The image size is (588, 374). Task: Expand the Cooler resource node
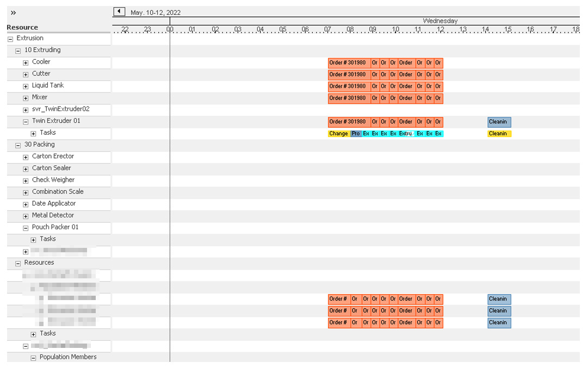pyautogui.click(x=26, y=63)
